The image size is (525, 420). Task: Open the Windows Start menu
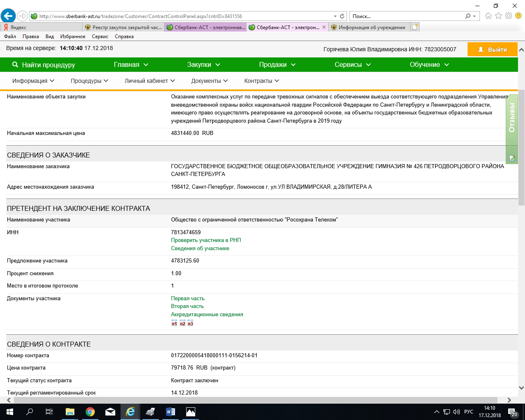9,412
